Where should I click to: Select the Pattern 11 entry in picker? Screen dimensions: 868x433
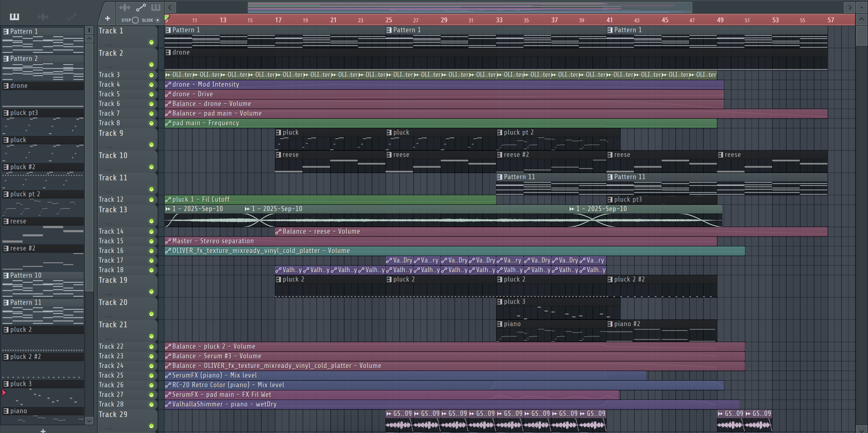(26, 302)
